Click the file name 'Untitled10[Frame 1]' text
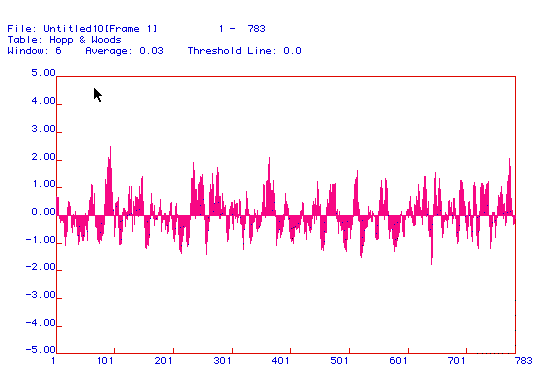Screen dimensions: 536x386 click(100, 29)
